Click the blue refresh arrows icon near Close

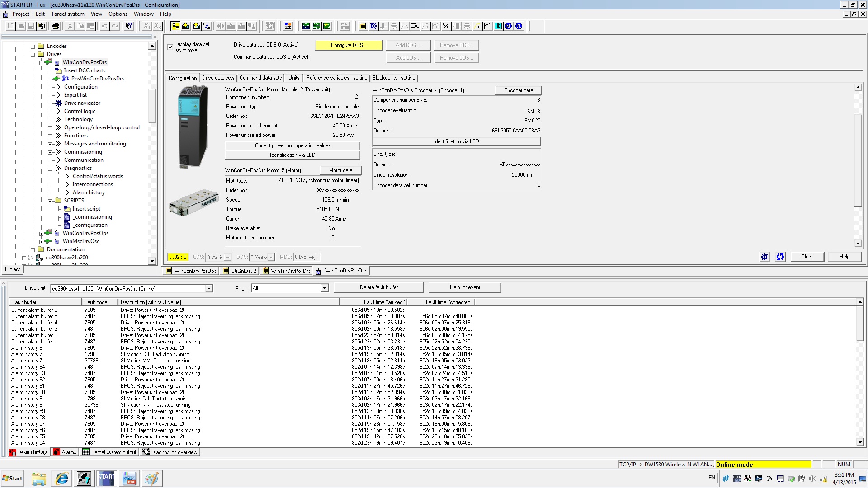(780, 257)
